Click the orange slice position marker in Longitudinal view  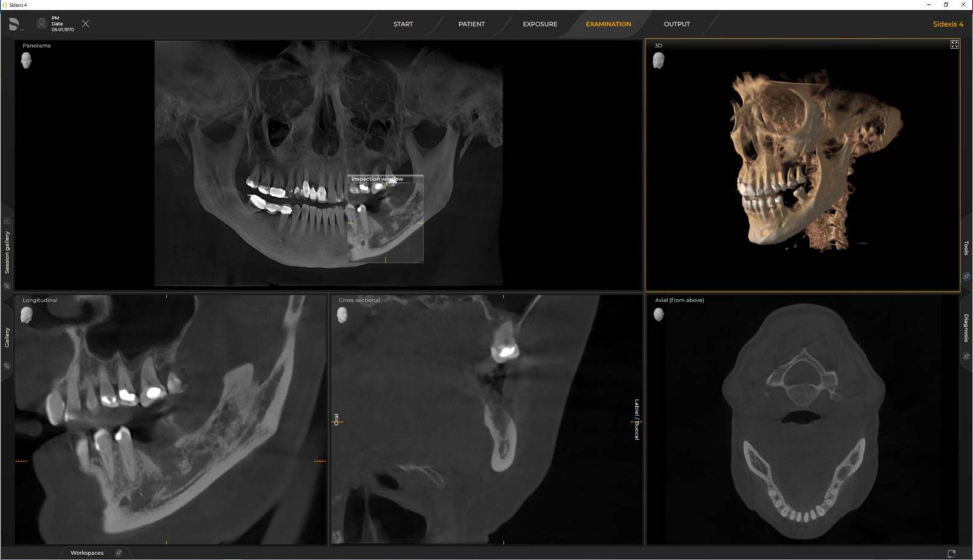click(21, 461)
